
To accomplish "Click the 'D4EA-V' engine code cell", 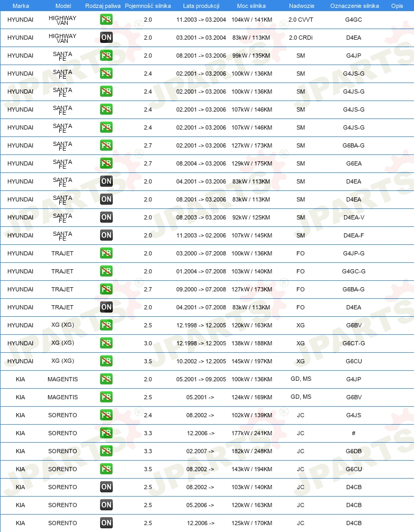I will (x=354, y=217).
